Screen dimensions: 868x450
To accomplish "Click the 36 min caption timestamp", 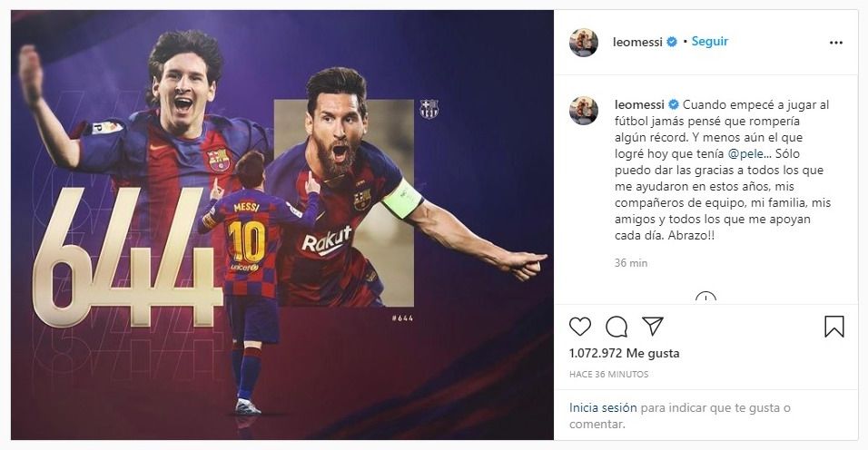I will [631, 263].
